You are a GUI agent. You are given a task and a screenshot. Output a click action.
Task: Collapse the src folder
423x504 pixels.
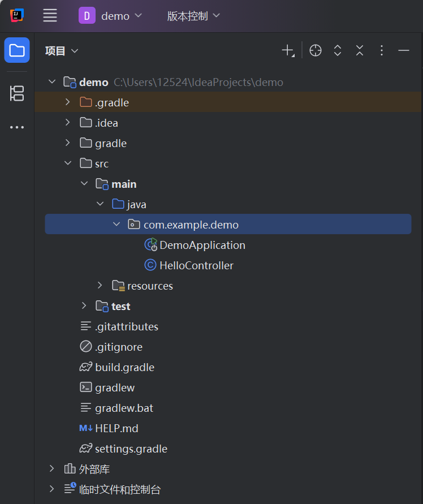(x=68, y=163)
